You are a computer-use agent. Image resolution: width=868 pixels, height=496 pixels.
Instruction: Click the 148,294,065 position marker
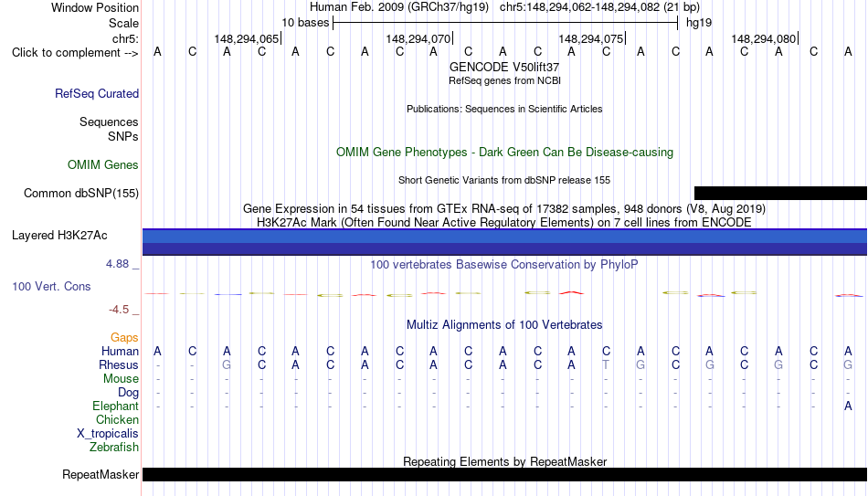247,38
